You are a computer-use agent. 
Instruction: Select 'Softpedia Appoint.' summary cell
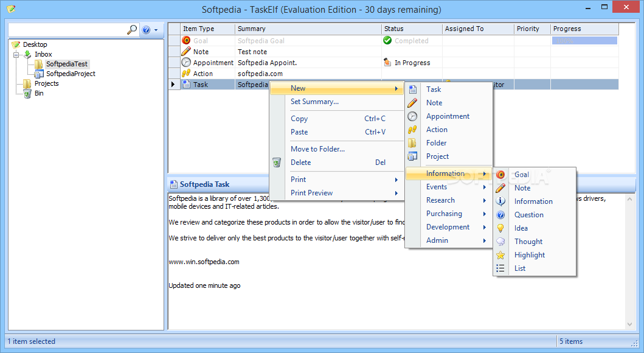pos(268,63)
